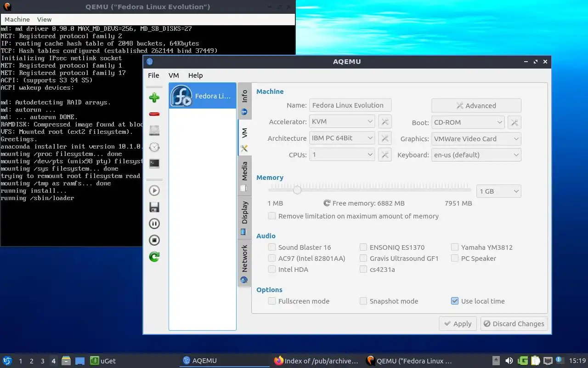
Task: Add a new VM with the green plus
Action: tap(154, 98)
